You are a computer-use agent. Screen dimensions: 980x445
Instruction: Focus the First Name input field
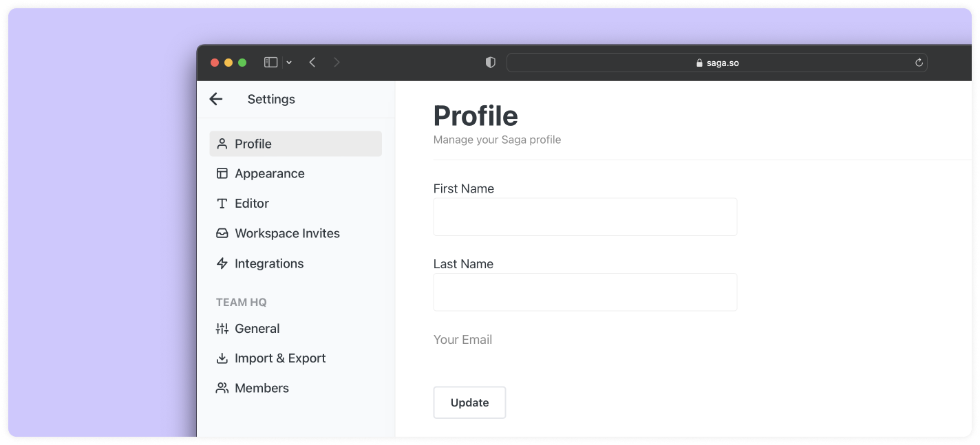(x=584, y=217)
